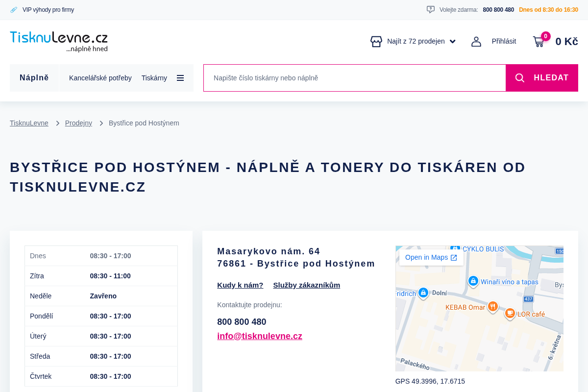Image resolution: width=588 pixels, height=392 pixels.
Task: Open the Kudy k nám? link
Action: coord(240,285)
